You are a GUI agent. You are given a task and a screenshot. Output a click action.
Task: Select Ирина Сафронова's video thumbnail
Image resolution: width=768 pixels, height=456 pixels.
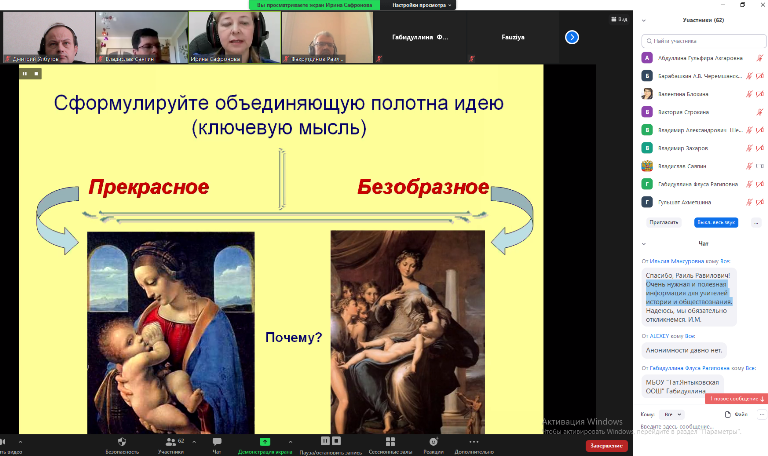point(235,37)
